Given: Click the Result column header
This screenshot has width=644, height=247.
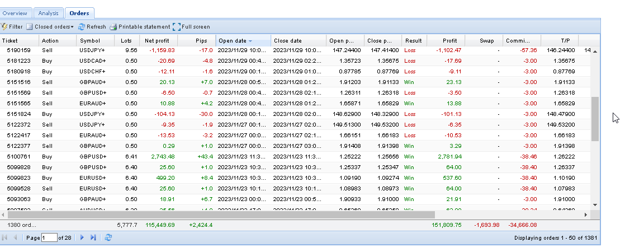Looking at the screenshot, I should [414, 40].
